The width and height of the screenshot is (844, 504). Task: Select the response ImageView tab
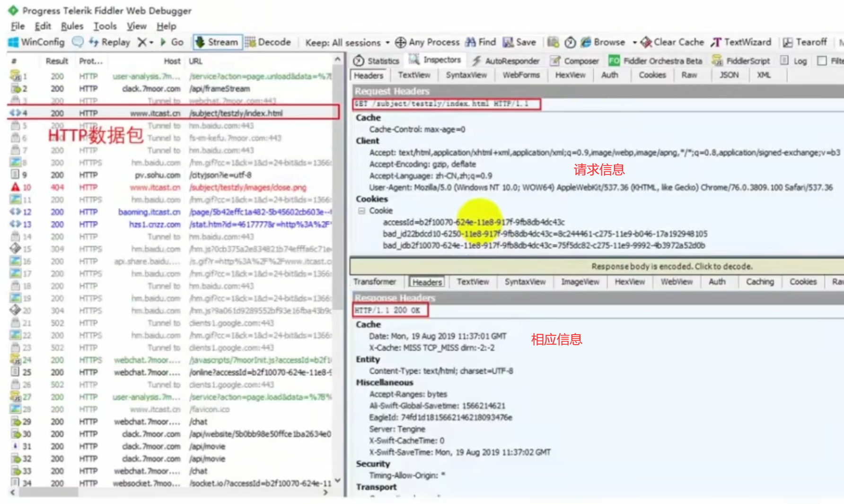click(580, 282)
